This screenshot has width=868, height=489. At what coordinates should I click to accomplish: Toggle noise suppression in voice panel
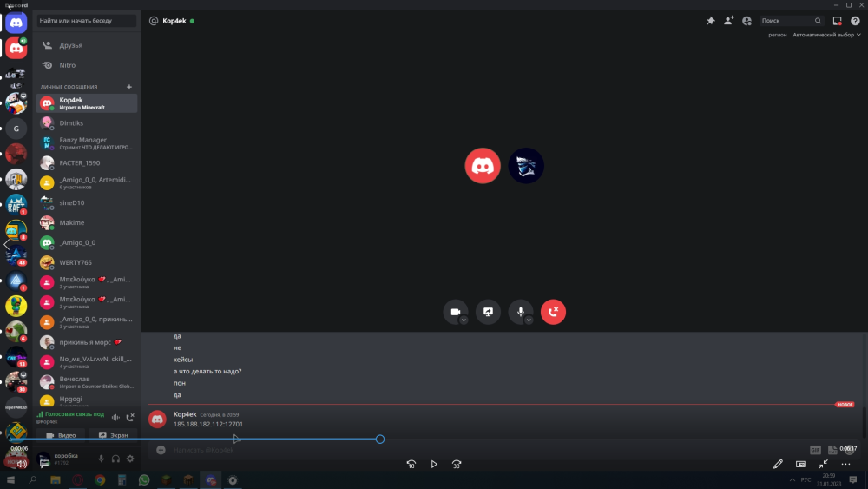[x=115, y=417]
